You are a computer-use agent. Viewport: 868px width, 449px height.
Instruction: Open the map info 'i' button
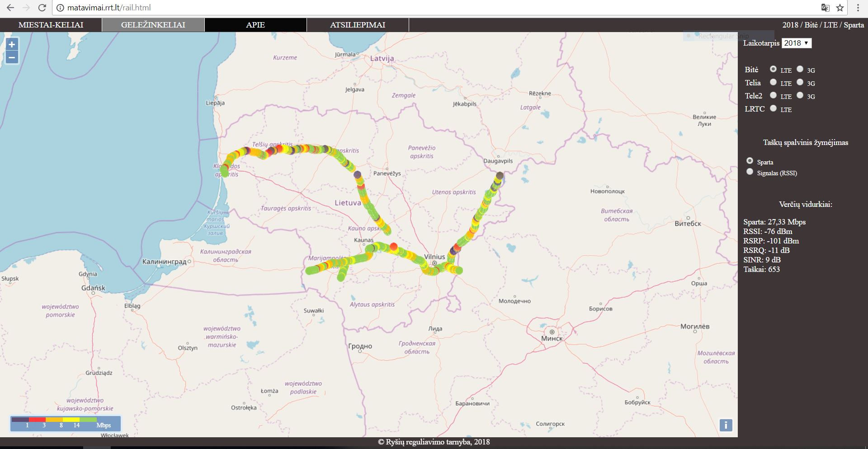click(x=726, y=425)
